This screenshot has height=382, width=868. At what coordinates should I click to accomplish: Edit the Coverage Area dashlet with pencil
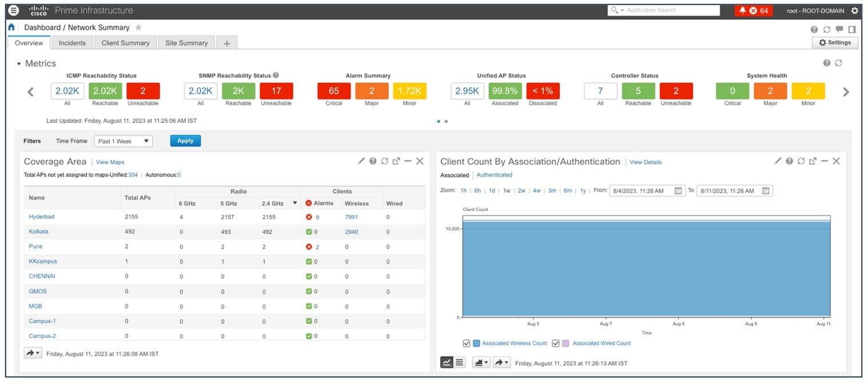[x=361, y=161]
